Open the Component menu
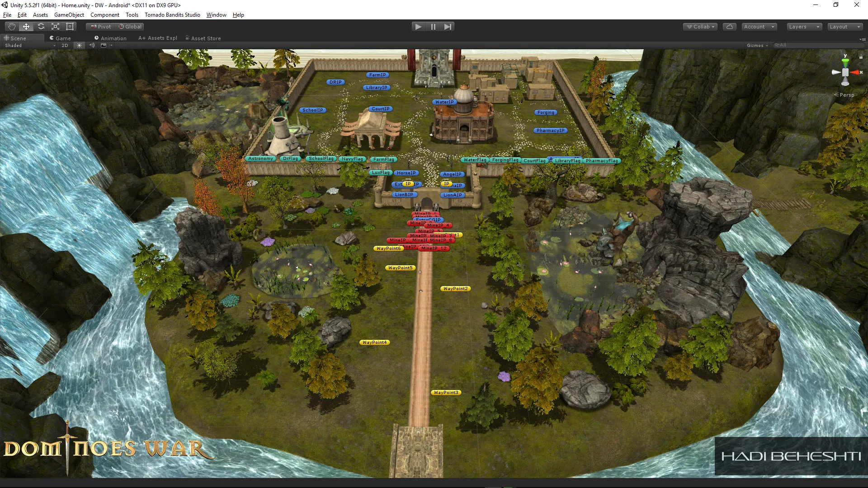868x488 pixels. click(105, 15)
